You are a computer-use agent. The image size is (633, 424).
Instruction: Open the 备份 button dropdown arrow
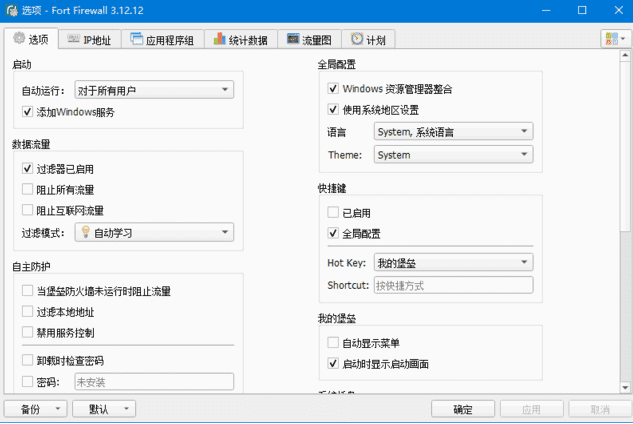click(x=58, y=409)
